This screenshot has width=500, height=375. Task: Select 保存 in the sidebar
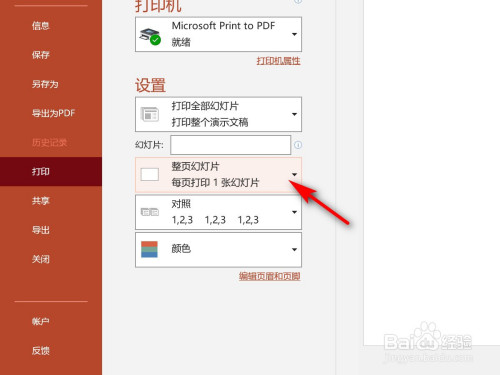coord(41,55)
